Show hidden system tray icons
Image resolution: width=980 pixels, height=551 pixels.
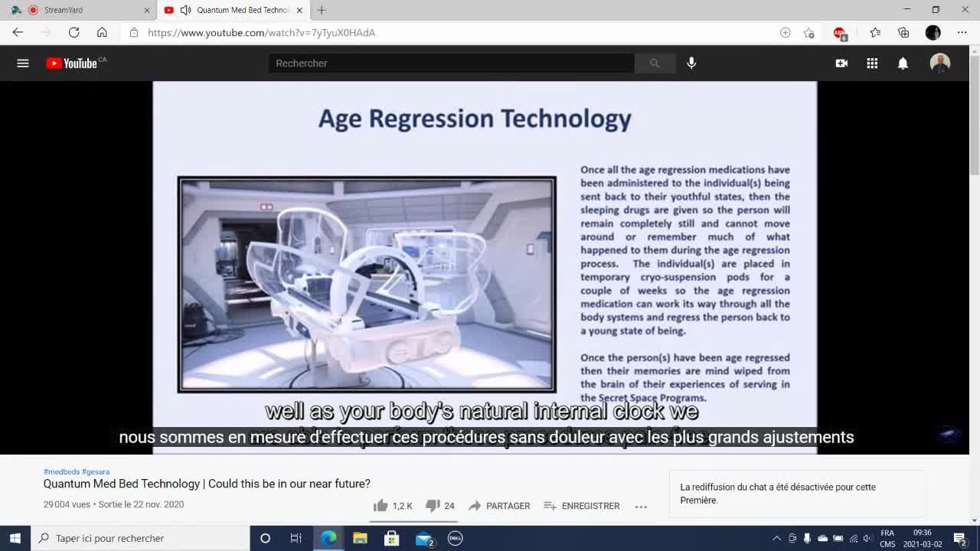coord(776,538)
